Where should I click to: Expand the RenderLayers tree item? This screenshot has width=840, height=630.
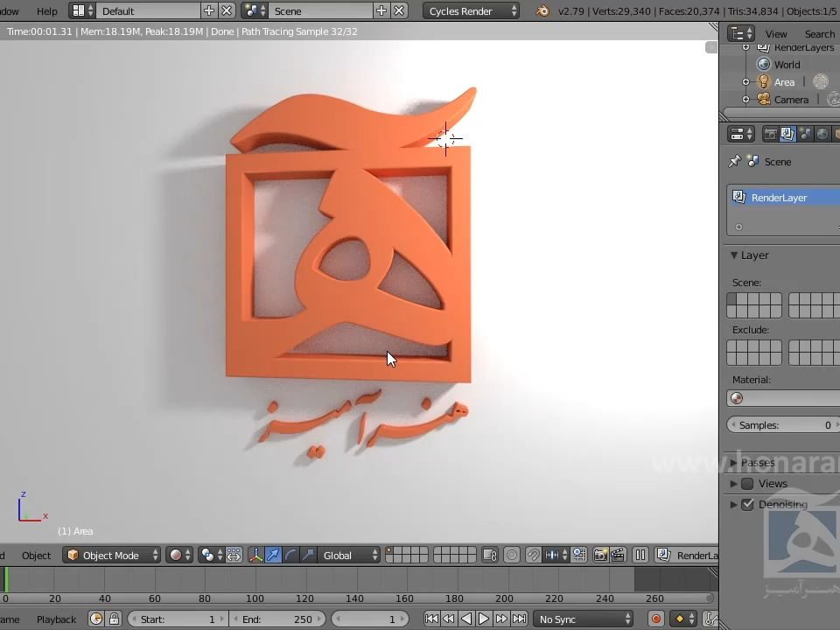[x=745, y=47]
